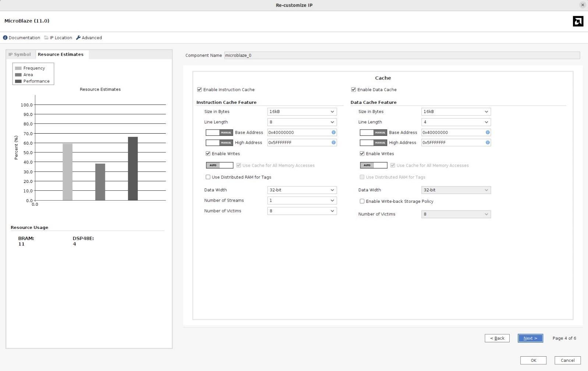Show info for Data Cache Base Address
This screenshot has height=371, width=588.
click(x=488, y=132)
